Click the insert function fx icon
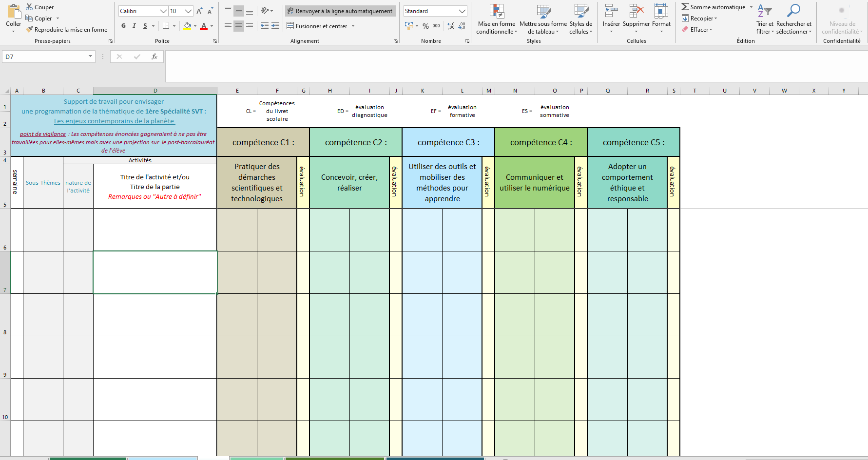 tap(154, 57)
